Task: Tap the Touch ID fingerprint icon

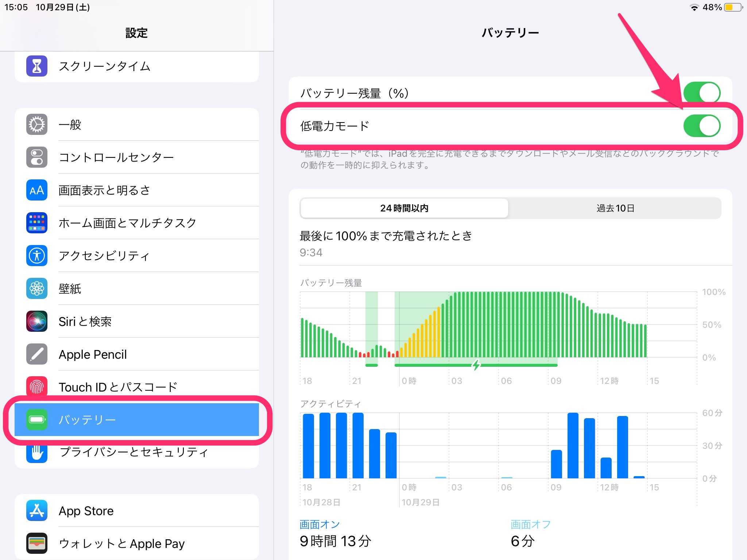Action: click(x=37, y=387)
